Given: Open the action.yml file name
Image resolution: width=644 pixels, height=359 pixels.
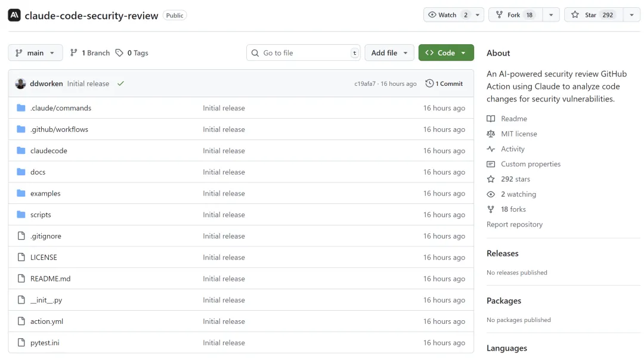Looking at the screenshot, I should pyautogui.click(x=47, y=321).
